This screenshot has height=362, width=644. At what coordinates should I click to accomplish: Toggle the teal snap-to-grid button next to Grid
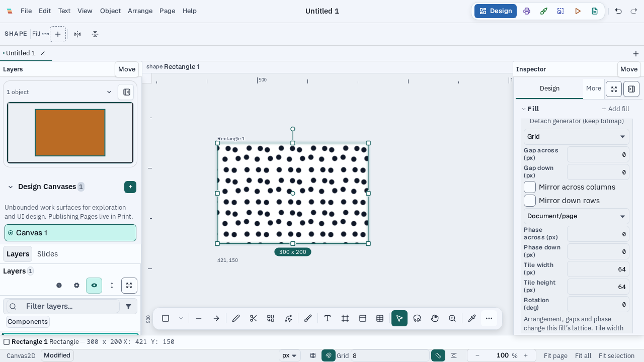pyautogui.click(x=329, y=355)
